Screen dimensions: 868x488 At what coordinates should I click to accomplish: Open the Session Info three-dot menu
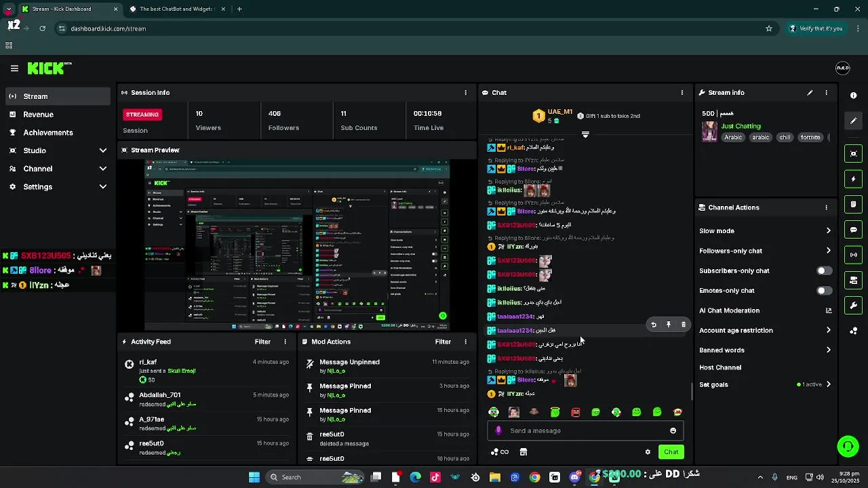coord(465,93)
